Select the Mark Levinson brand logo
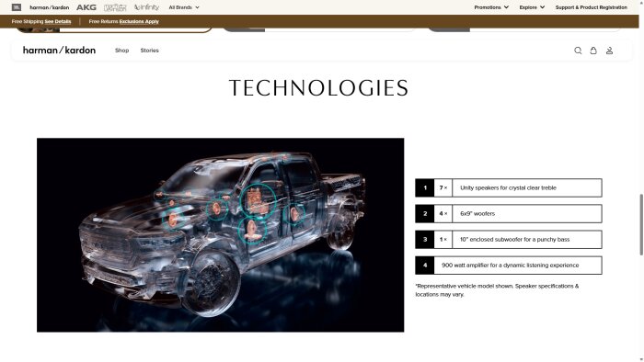Viewport: 644px width, 362px height. coord(115,7)
